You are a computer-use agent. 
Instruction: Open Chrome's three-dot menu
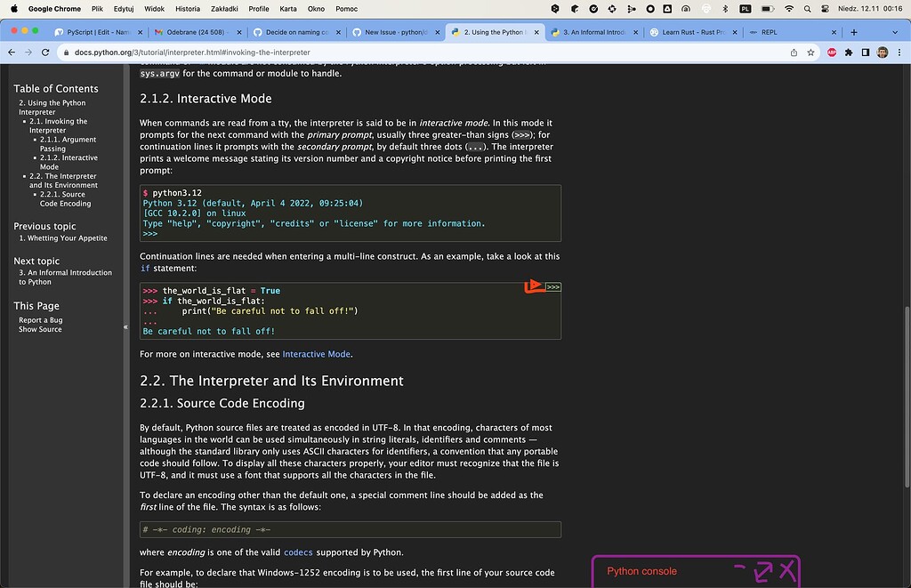tap(900, 52)
